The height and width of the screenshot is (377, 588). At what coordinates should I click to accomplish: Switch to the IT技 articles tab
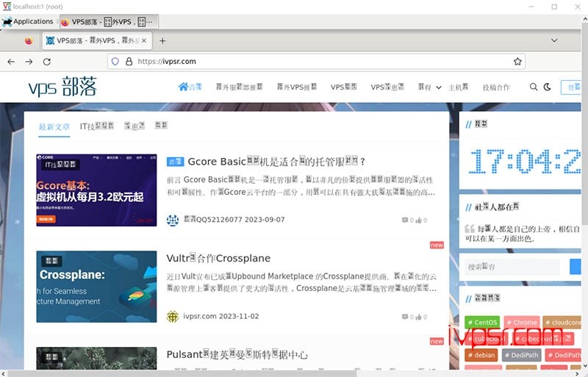pos(97,126)
